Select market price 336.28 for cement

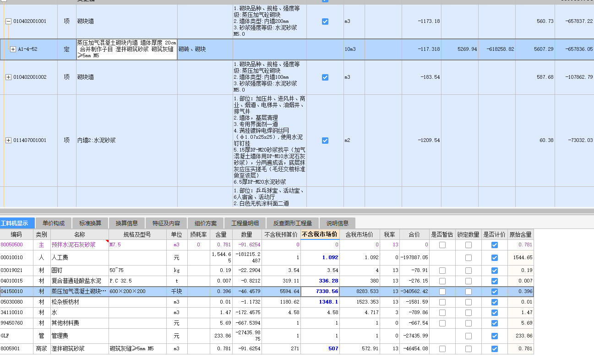click(320, 281)
